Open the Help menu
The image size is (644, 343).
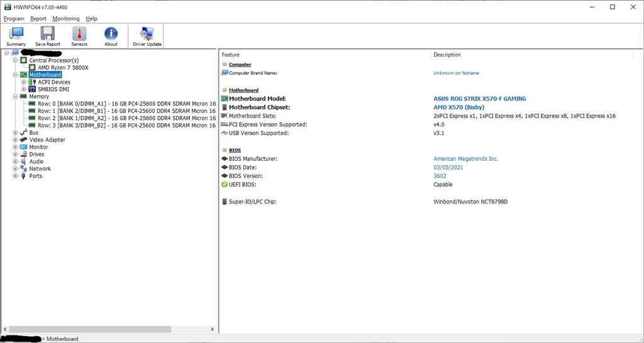[91, 19]
